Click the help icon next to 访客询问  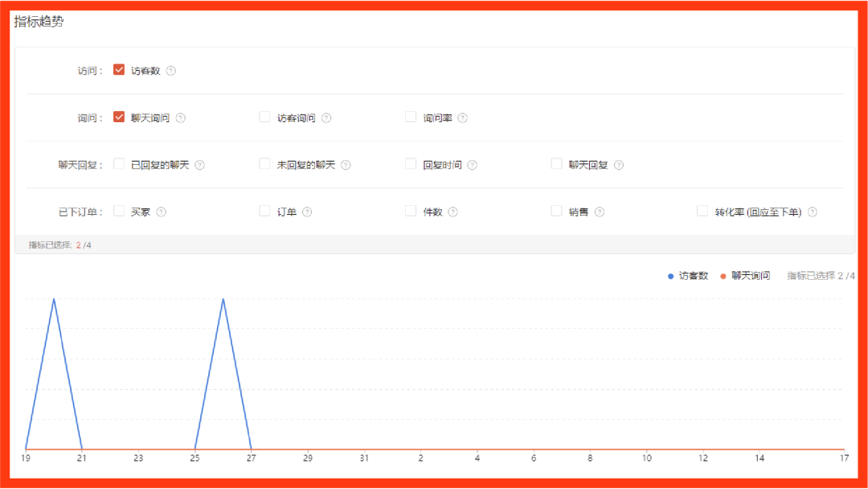click(326, 117)
